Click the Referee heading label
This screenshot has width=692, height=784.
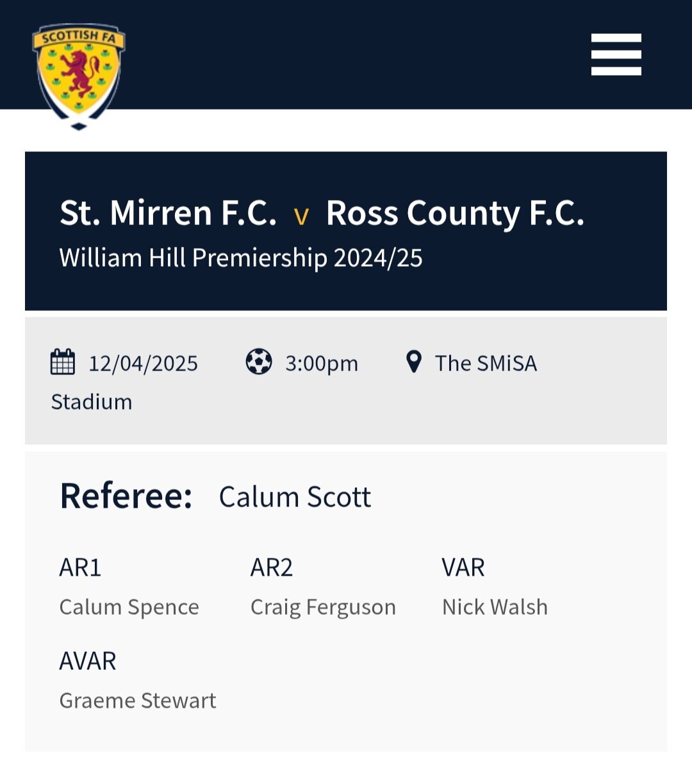[x=126, y=496]
